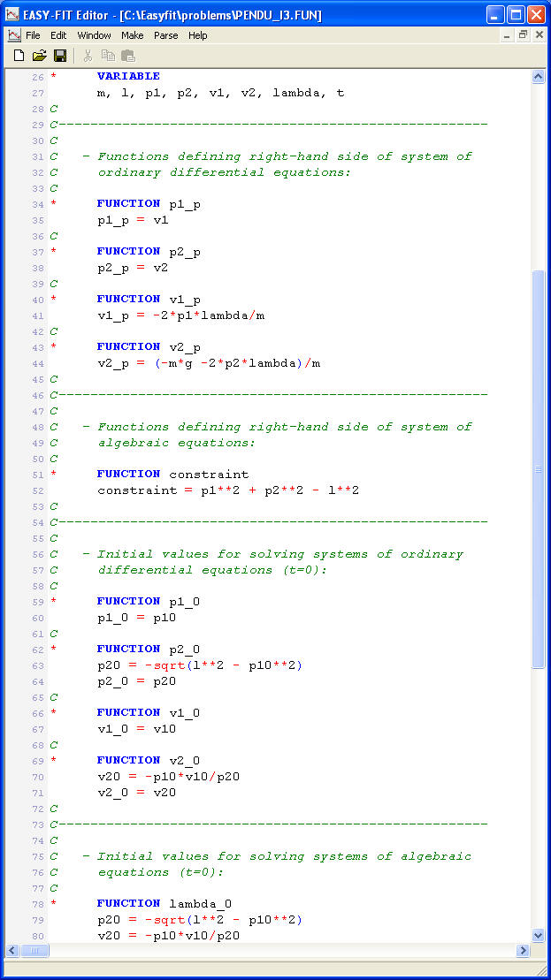The image size is (551, 980).
Task: Open the Parse menu
Action: [x=165, y=35]
